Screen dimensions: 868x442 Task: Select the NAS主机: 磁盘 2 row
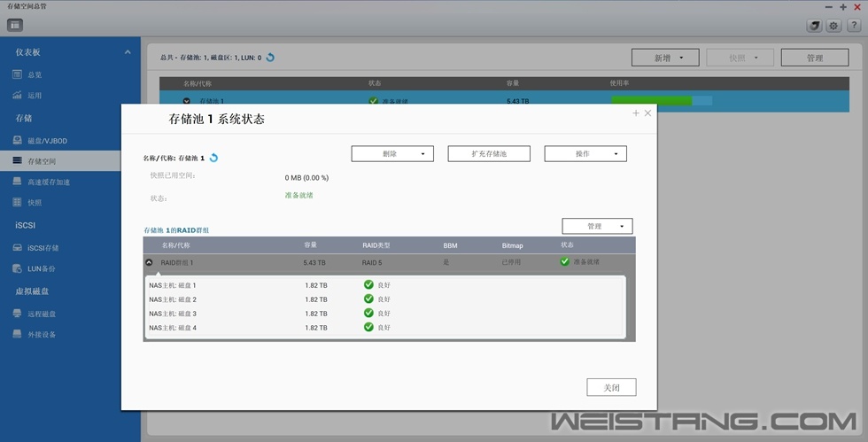coord(386,299)
